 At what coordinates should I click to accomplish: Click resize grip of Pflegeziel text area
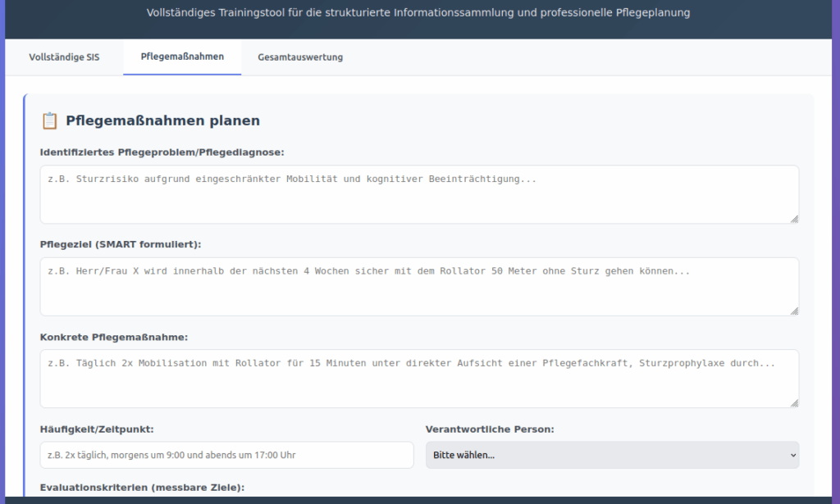click(794, 311)
